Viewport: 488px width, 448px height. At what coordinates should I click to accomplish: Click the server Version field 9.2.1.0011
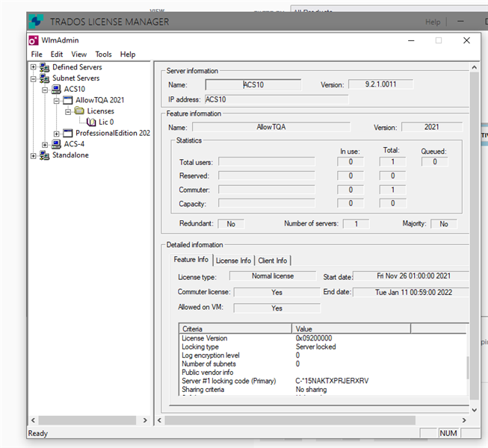pos(380,84)
